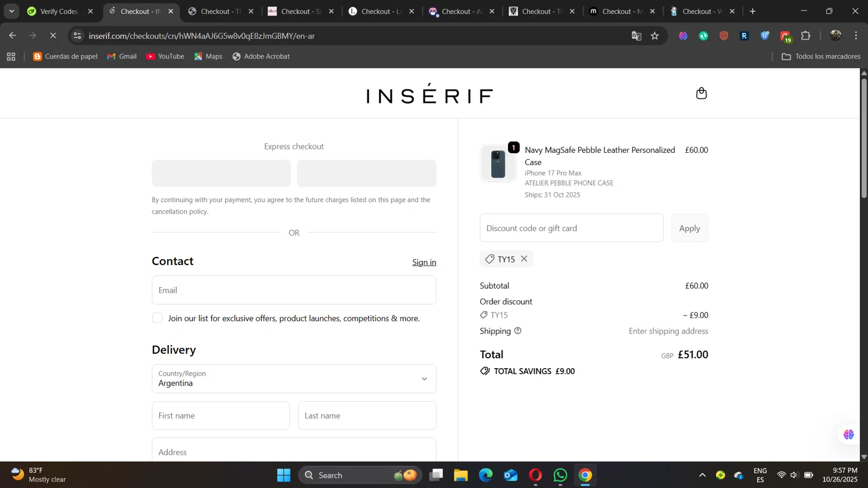Click the Email input field

(x=294, y=290)
